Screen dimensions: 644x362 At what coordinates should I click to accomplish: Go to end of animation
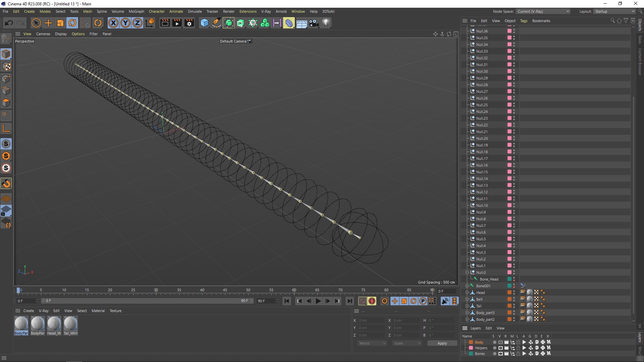pos(350,301)
